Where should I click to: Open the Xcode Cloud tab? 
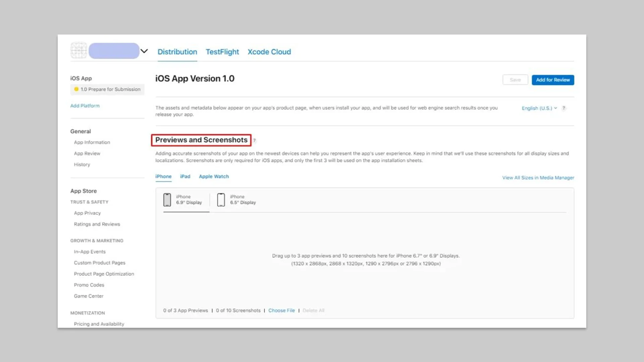[x=269, y=52]
